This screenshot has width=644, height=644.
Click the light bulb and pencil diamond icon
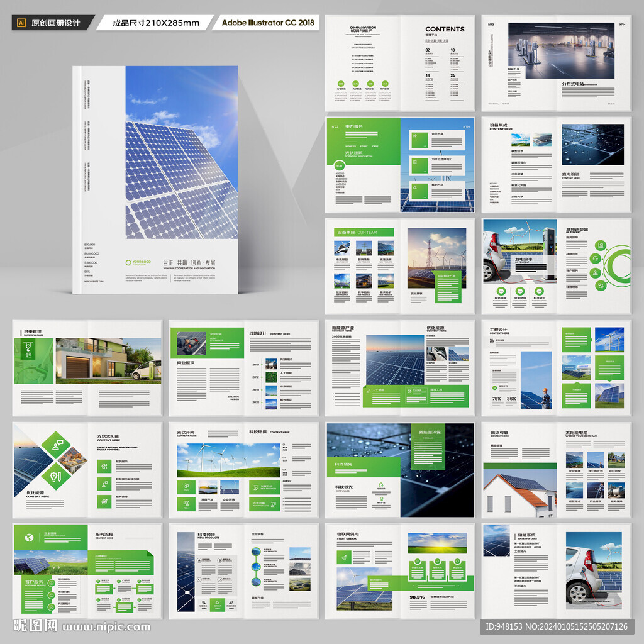pos(55,477)
